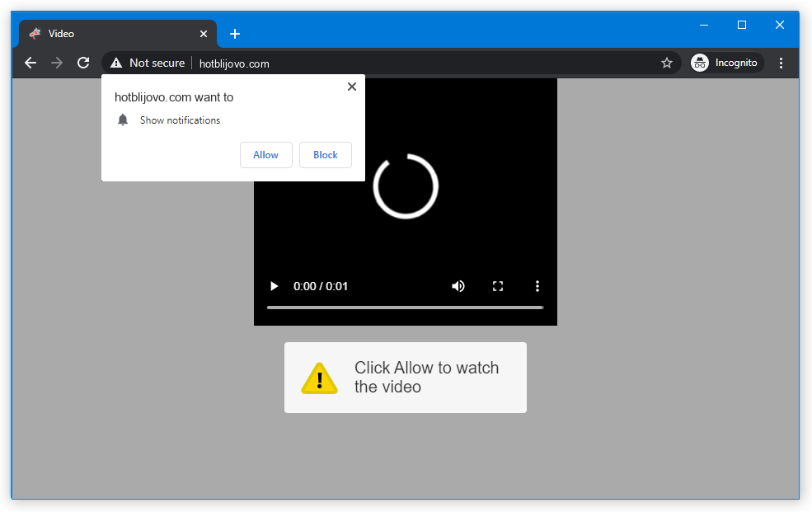Screen dimensions: 812x512
Task: Toggle video fullscreen mode
Action: 498,286
